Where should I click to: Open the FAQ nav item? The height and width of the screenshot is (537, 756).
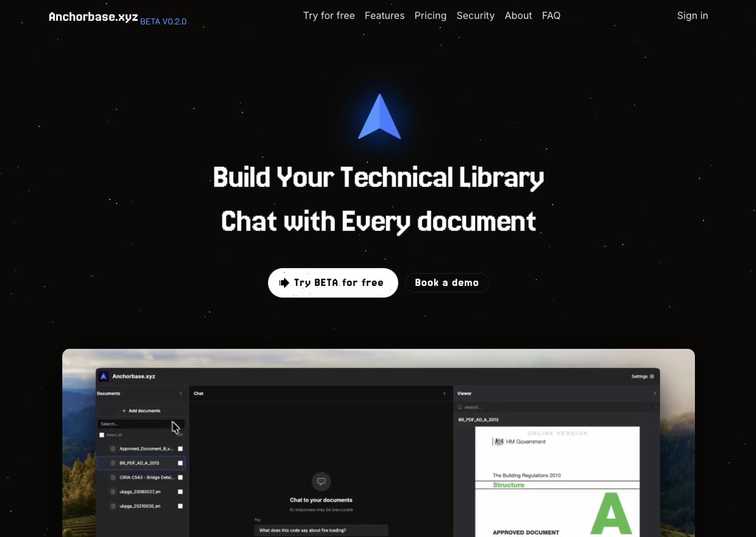pos(551,16)
